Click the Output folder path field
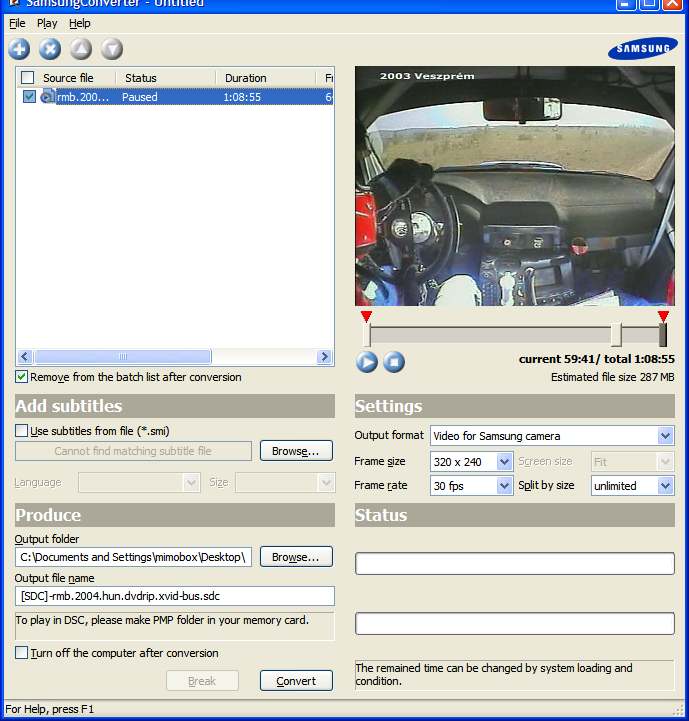The width and height of the screenshot is (689, 721). [133, 557]
